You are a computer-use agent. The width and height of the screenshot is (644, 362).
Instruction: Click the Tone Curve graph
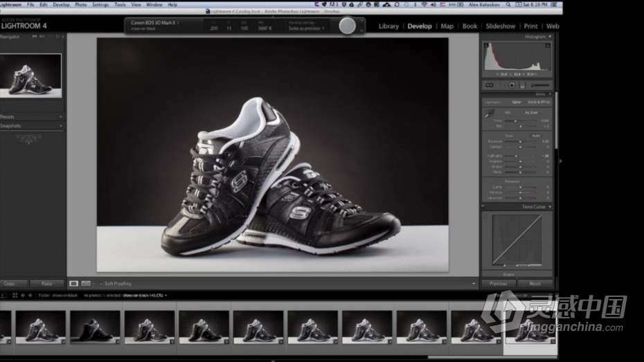pyautogui.click(x=517, y=239)
